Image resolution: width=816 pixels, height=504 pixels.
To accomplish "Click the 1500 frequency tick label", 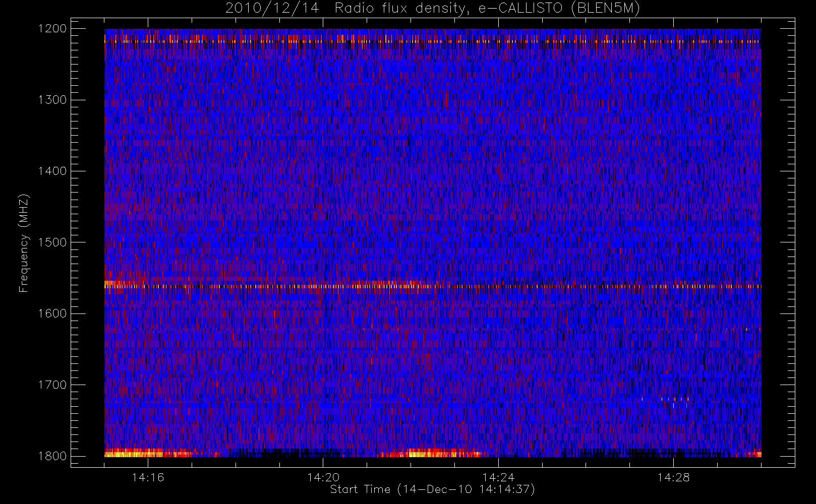I will click(x=53, y=242).
